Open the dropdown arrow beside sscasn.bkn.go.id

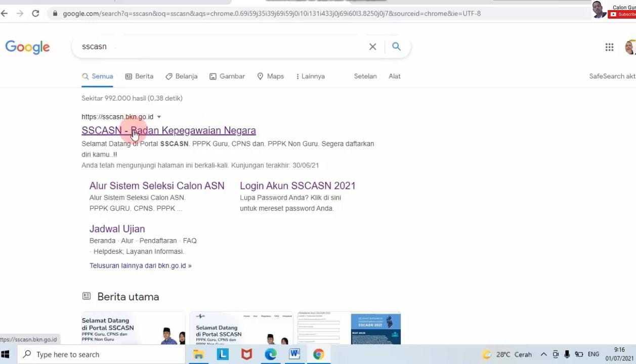pos(158,117)
